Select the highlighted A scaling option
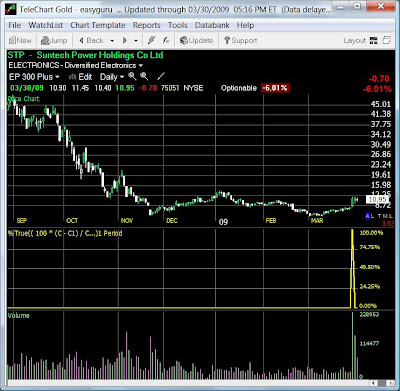The image size is (400, 391). coord(368,216)
